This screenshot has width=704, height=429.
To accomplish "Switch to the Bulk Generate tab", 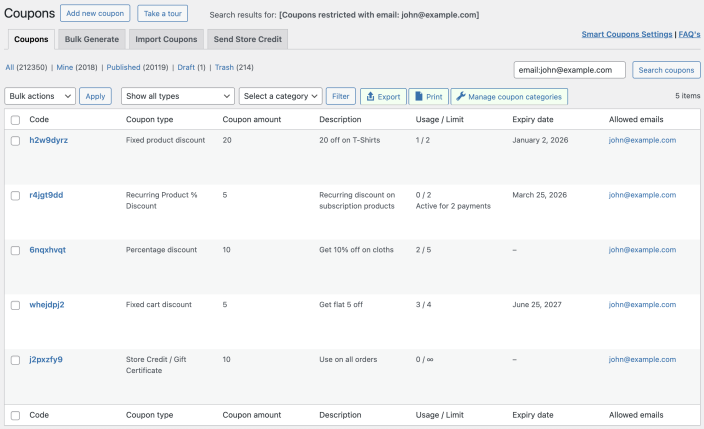I will pos(93,39).
